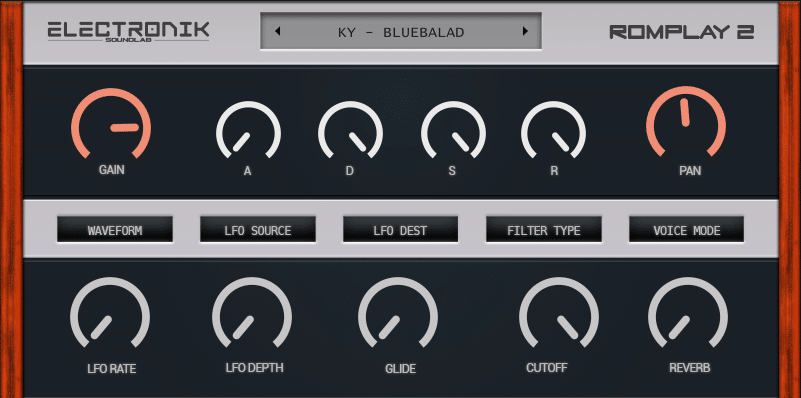Open the LFO DEST selector
The width and height of the screenshot is (801, 398).
coord(400,229)
